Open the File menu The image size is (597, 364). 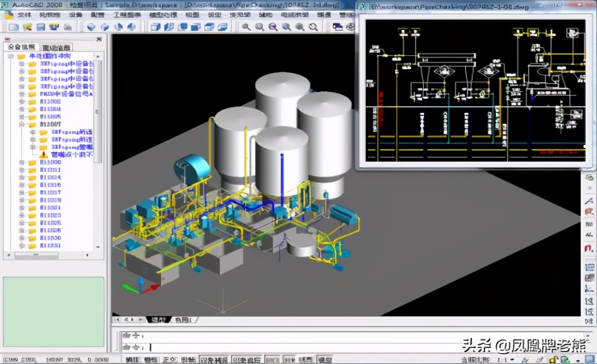click(24, 15)
